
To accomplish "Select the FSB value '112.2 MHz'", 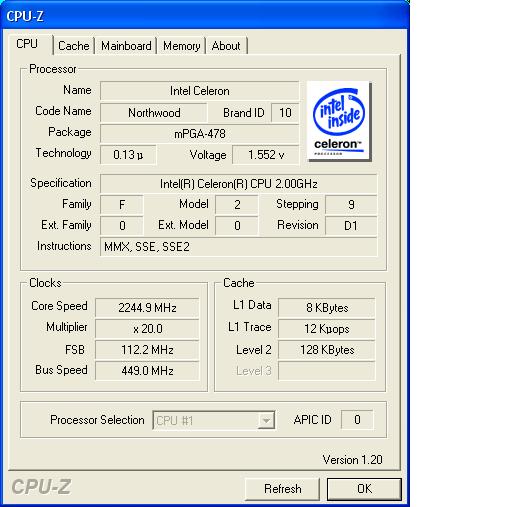I will (147, 350).
